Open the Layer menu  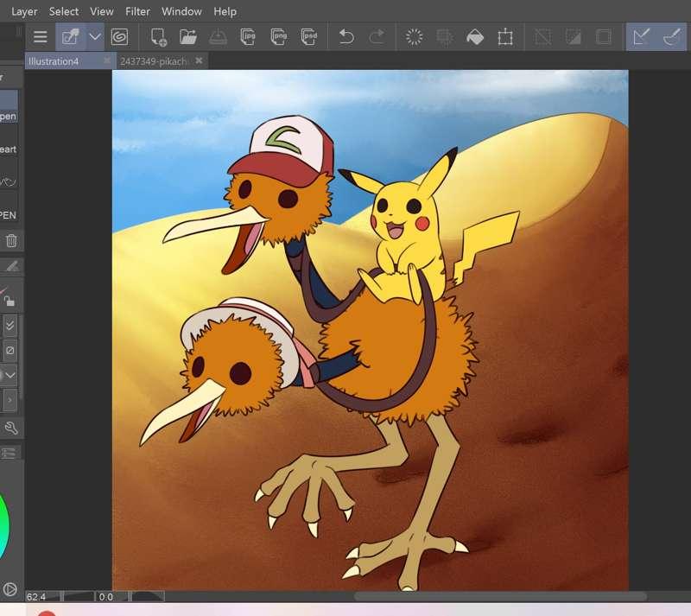click(x=24, y=11)
